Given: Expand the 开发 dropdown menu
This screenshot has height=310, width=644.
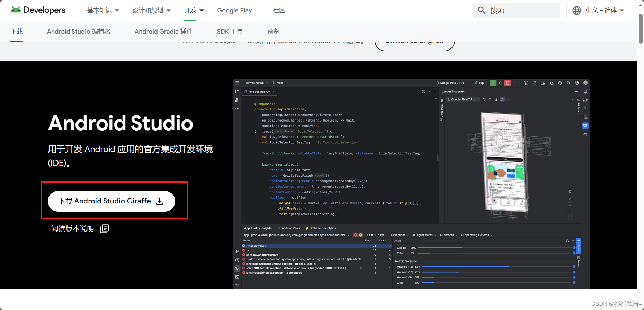Looking at the screenshot, I should [194, 10].
